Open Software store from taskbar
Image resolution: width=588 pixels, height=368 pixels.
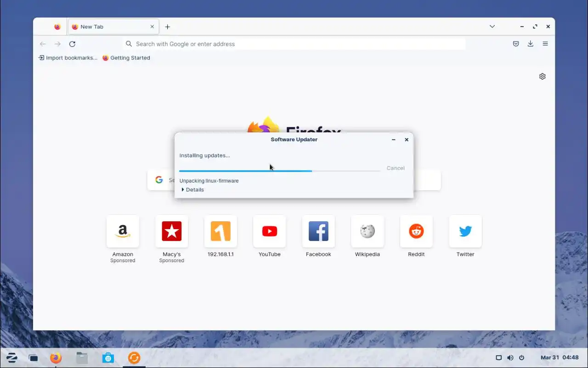coord(108,357)
